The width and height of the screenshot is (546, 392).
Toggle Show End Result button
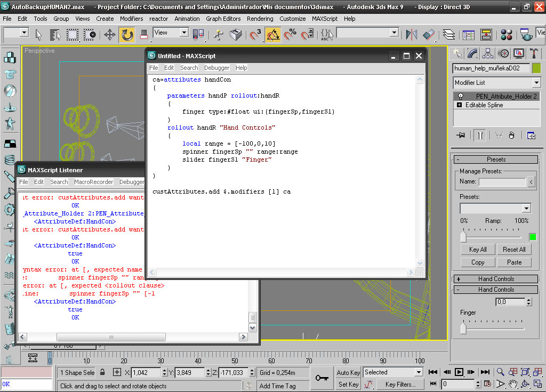pyautogui.click(x=480, y=135)
